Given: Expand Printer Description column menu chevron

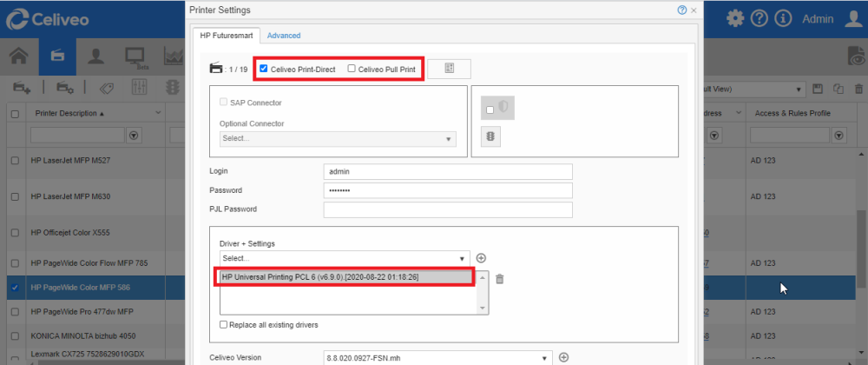Looking at the screenshot, I should click(158, 113).
